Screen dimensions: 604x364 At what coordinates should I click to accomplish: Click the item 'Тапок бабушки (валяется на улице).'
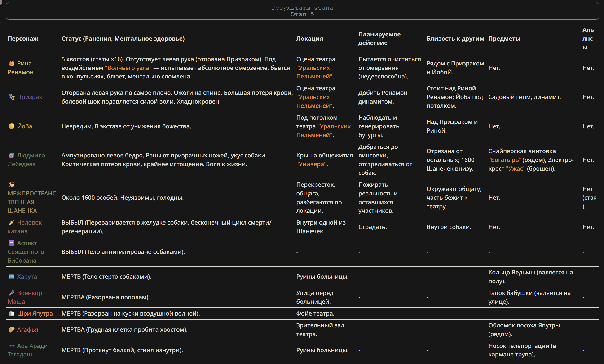[x=529, y=297]
